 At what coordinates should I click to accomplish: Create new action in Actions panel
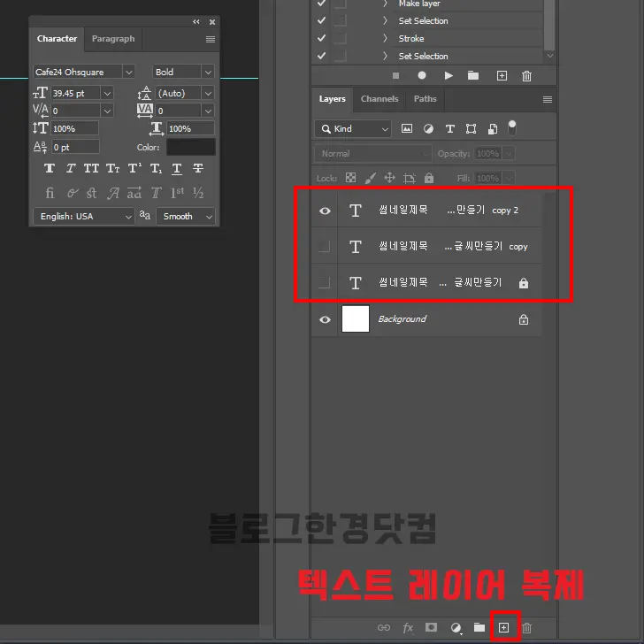pyautogui.click(x=502, y=75)
